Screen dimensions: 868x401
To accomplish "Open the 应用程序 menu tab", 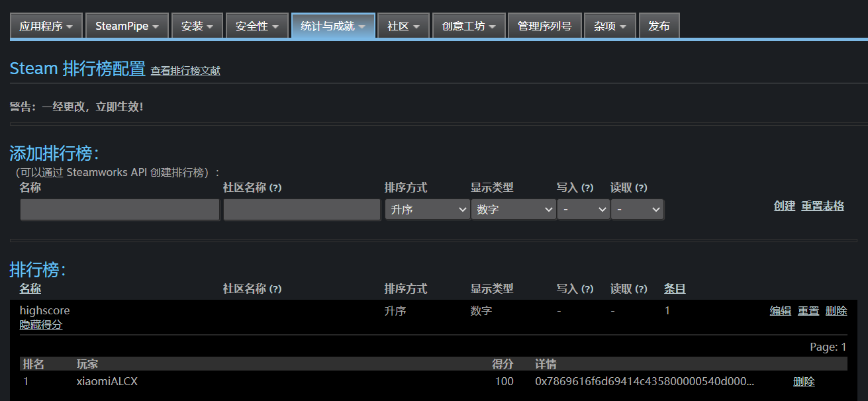I will [x=46, y=26].
